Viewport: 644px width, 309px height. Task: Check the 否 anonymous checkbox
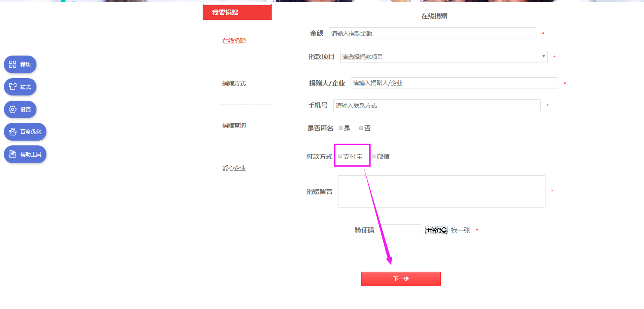[x=361, y=128]
